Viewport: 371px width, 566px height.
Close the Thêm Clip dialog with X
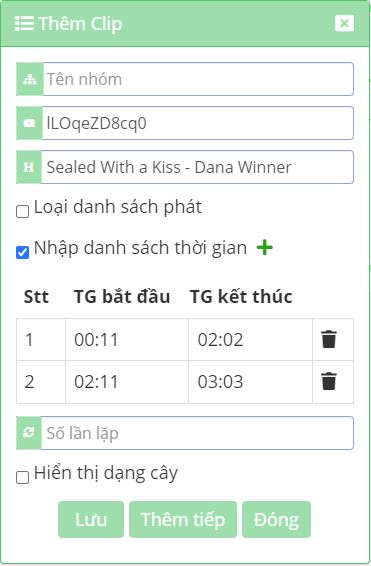344,23
